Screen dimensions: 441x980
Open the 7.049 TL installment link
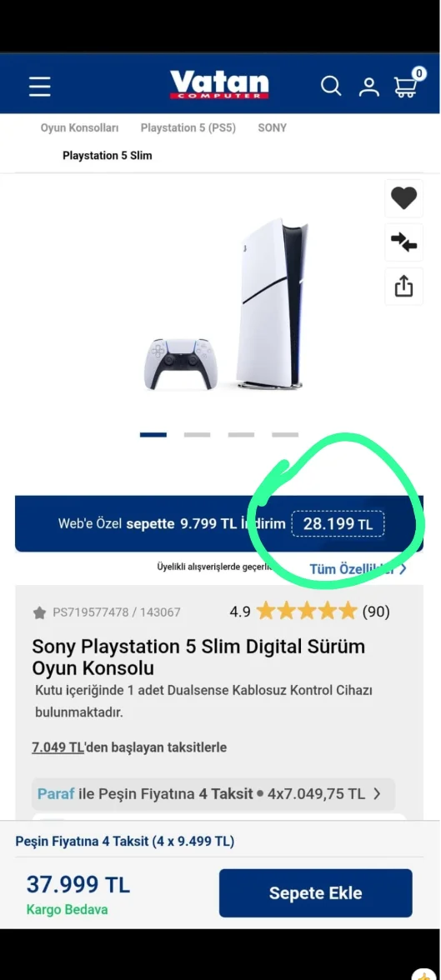58,747
